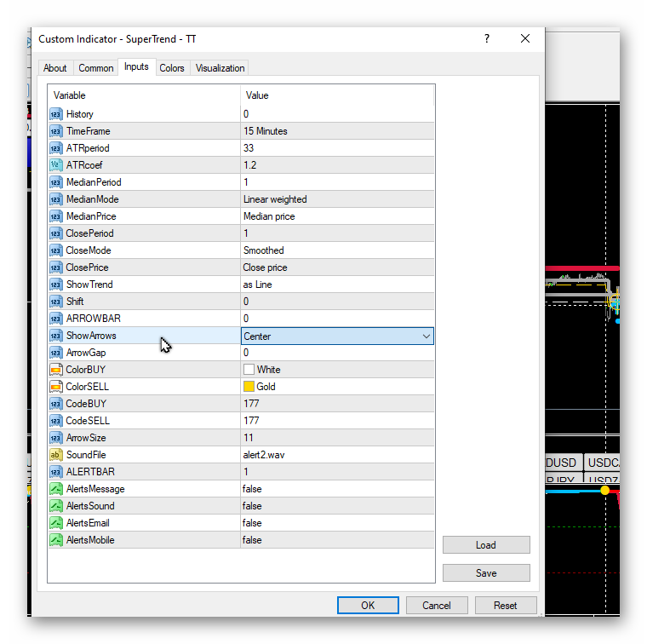Toggle the AlertsSound false value
The height and width of the screenshot is (644, 647).
[x=337, y=506]
